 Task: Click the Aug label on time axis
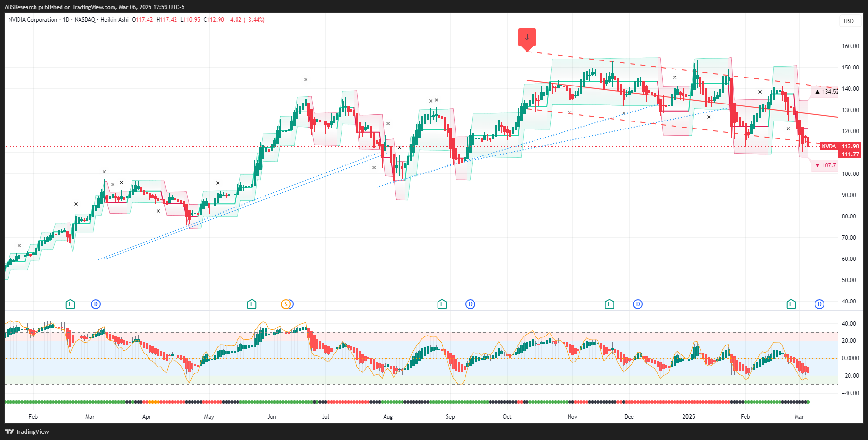coord(388,417)
